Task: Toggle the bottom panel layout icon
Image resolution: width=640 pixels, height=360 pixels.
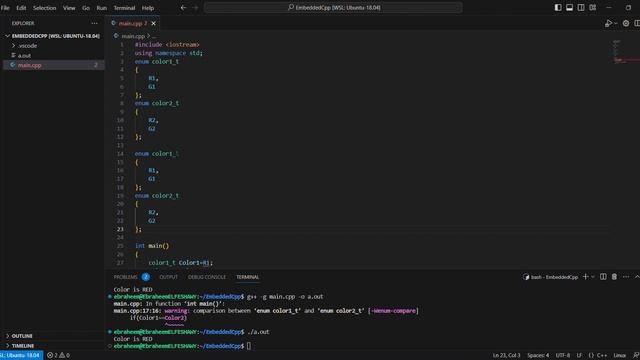Action: (569, 7)
